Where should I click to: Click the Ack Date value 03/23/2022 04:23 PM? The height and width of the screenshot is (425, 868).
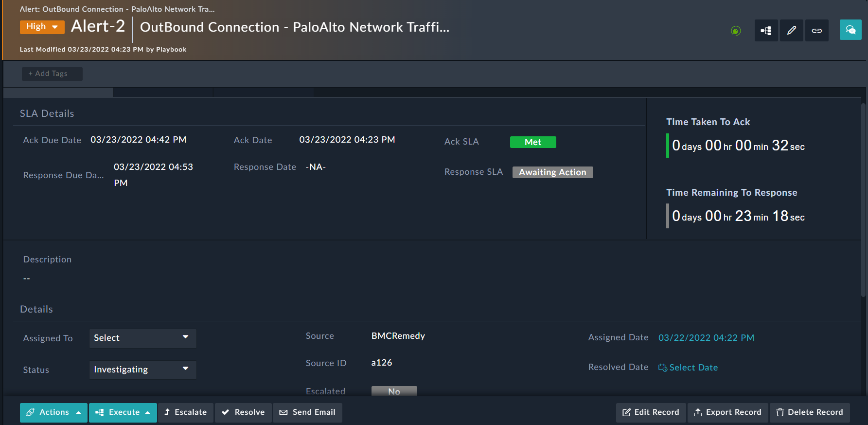click(347, 140)
